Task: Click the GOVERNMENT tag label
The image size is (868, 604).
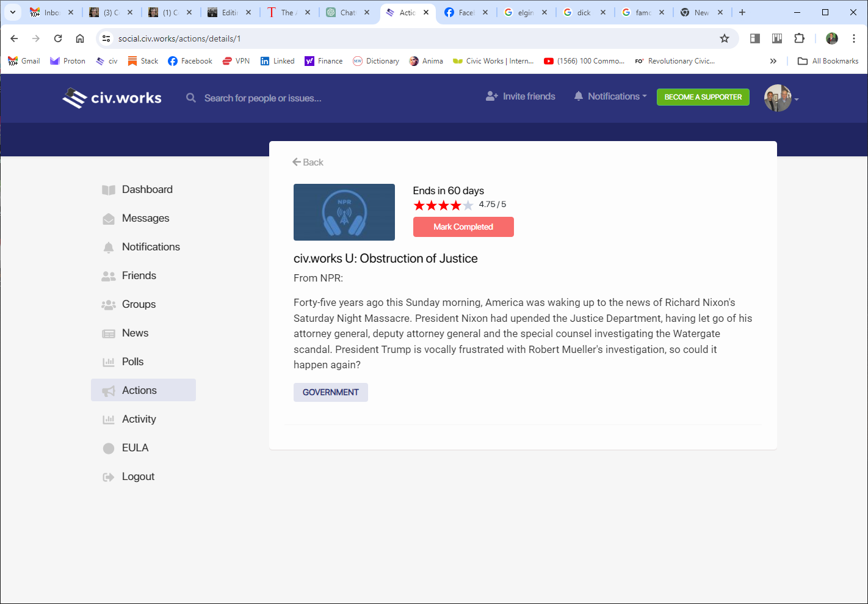Action: click(x=330, y=393)
